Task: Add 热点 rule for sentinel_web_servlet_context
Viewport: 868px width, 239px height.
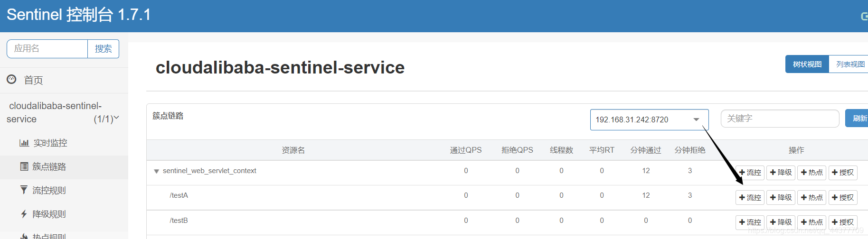Action: (x=811, y=173)
